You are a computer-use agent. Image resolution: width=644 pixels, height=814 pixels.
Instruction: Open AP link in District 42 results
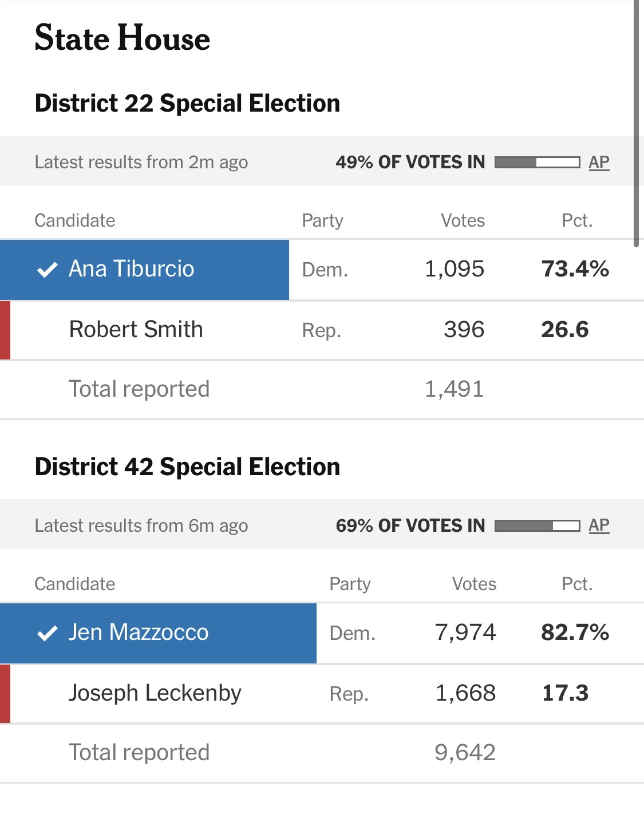pos(599,525)
